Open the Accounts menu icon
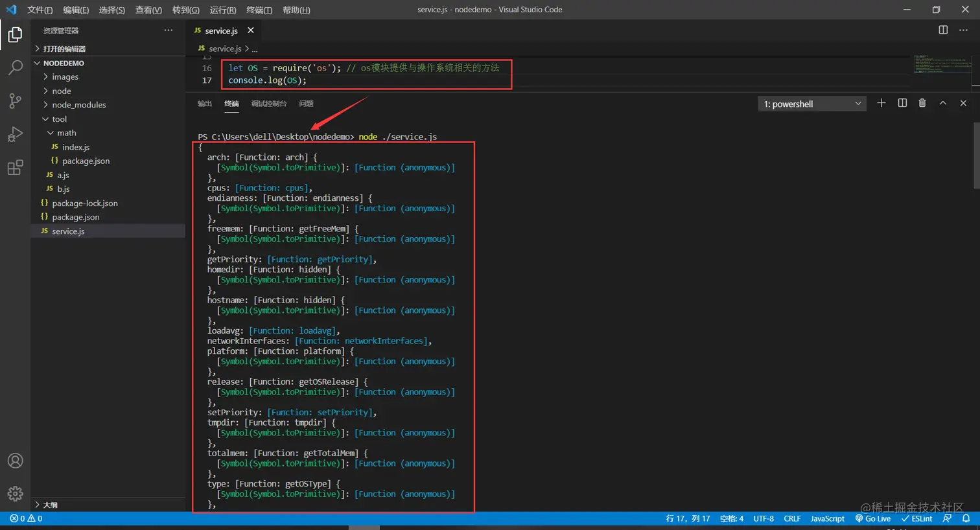 pos(15,461)
